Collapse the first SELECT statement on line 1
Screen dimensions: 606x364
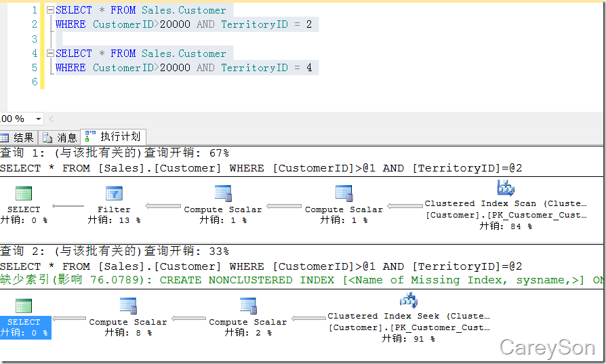coord(49,10)
